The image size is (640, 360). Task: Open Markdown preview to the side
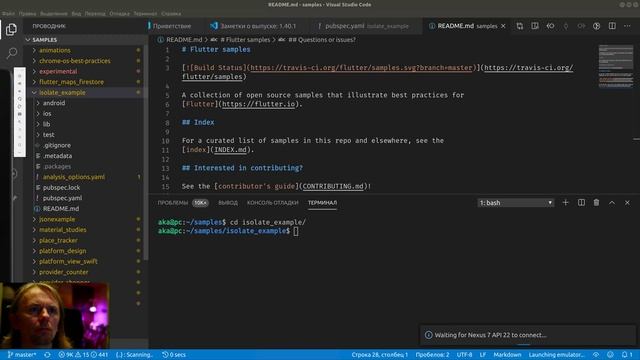[x=535, y=26]
